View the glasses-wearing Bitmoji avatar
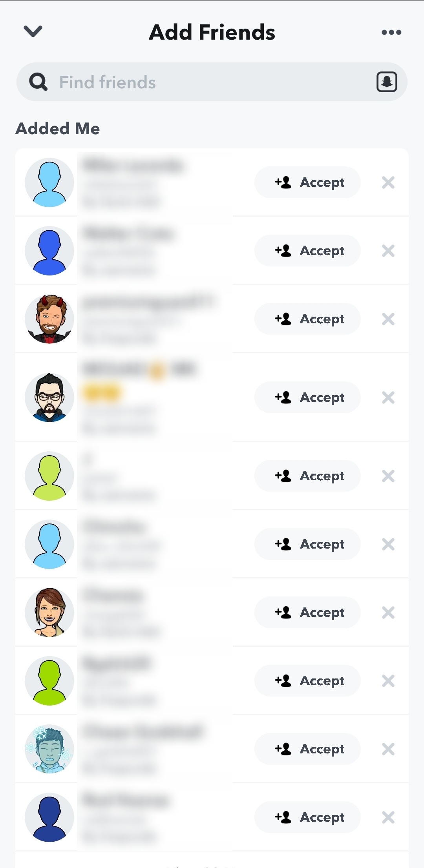Image resolution: width=424 pixels, height=868 pixels. (x=49, y=398)
